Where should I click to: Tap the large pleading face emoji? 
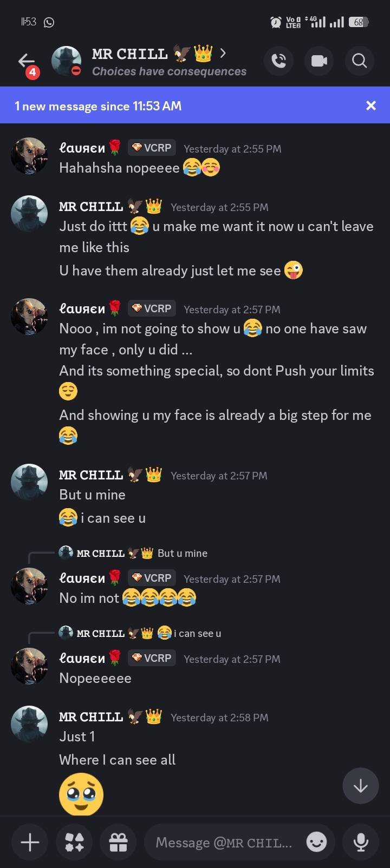point(81,794)
